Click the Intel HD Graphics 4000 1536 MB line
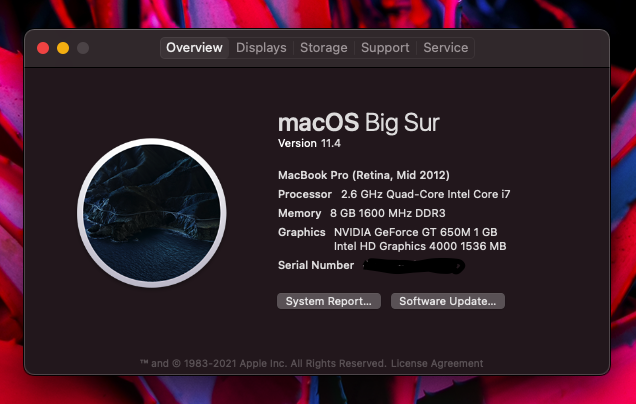 point(420,246)
